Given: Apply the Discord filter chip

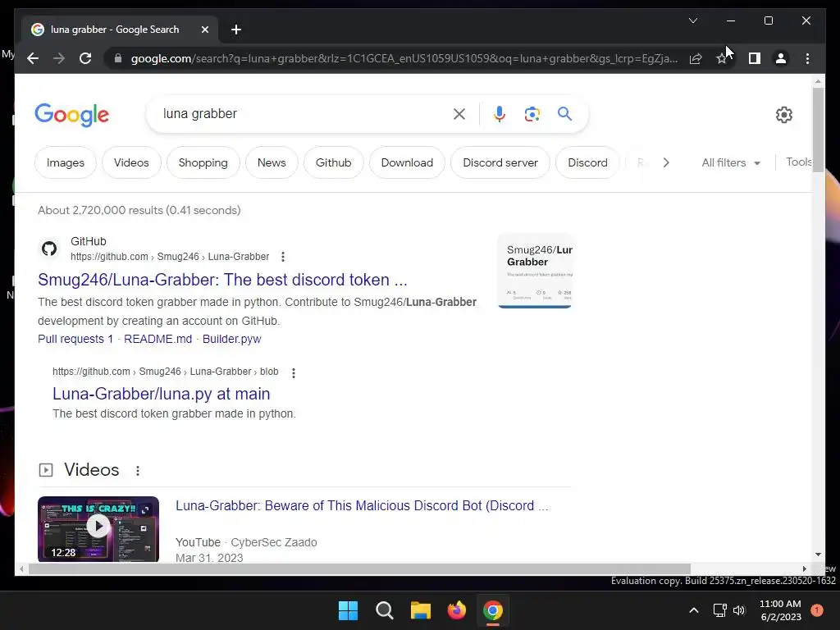Looking at the screenshot, I should [587, 162].
